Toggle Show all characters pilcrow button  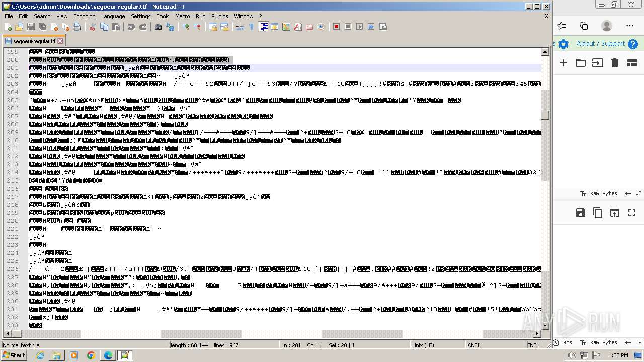point(252,27)
